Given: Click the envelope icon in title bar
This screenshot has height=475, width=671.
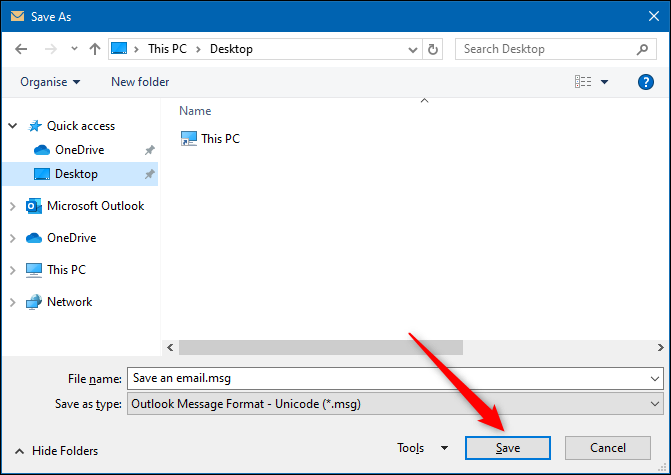Looking at the screenshot, I should click(18, 16).
